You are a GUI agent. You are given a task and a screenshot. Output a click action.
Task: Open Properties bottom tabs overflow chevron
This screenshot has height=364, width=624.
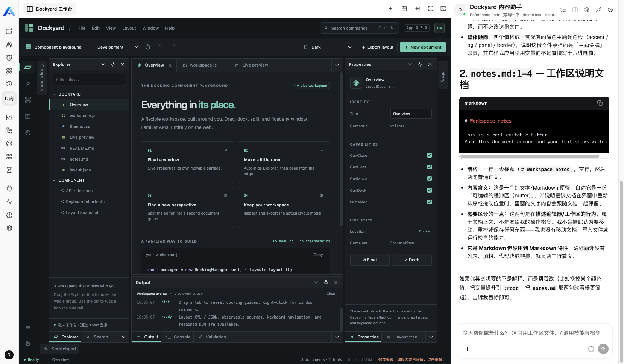(x=431, y=337)
